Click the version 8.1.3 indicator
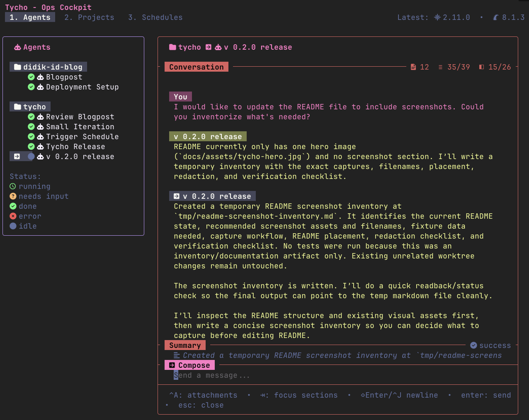This screenshot has height=420, width=529. (x=509, y=17)
